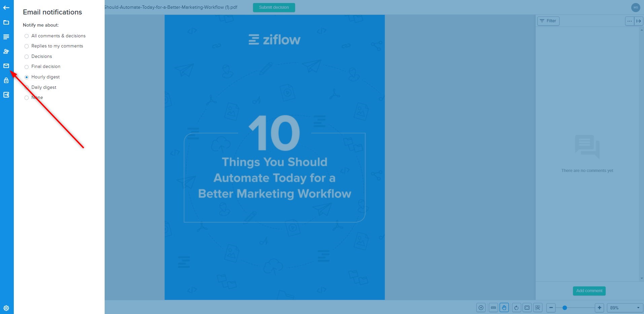This screenshot has width=644, height=314.
Task: Expand the three-dot more options menu
Action: pyautogui.click(x=629, y=21)
